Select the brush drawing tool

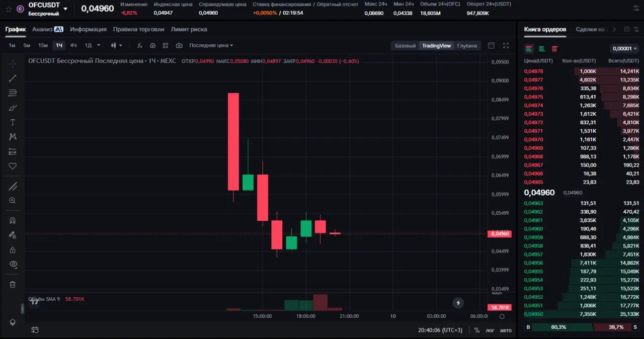13,108
